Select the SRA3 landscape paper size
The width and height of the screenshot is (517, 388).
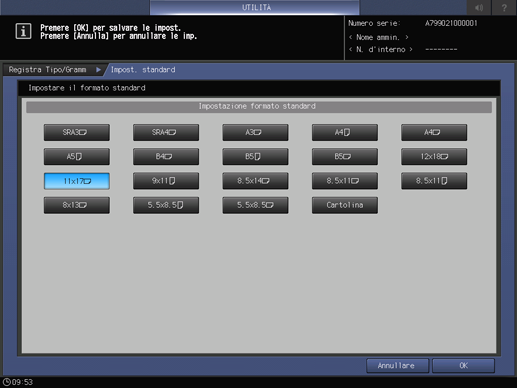point(77,132)
